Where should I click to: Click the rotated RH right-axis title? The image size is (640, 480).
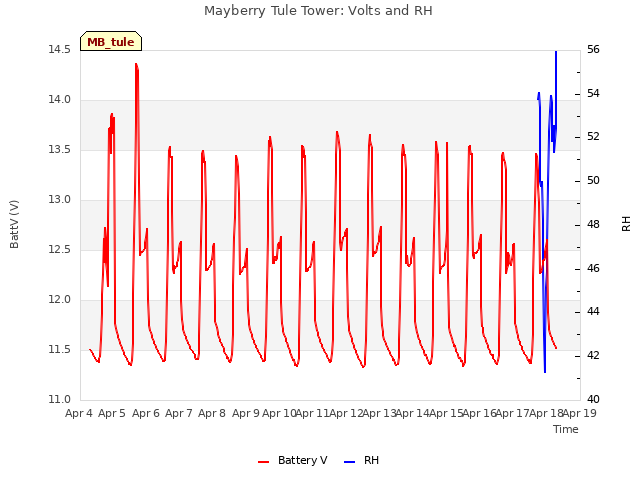[x=626, y=224]
